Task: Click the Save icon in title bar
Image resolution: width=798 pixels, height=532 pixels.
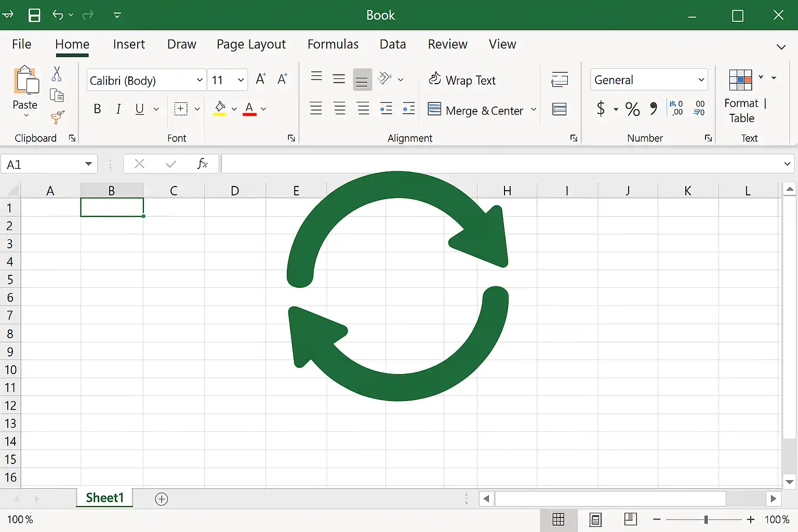Action: (x=34, y=15)
